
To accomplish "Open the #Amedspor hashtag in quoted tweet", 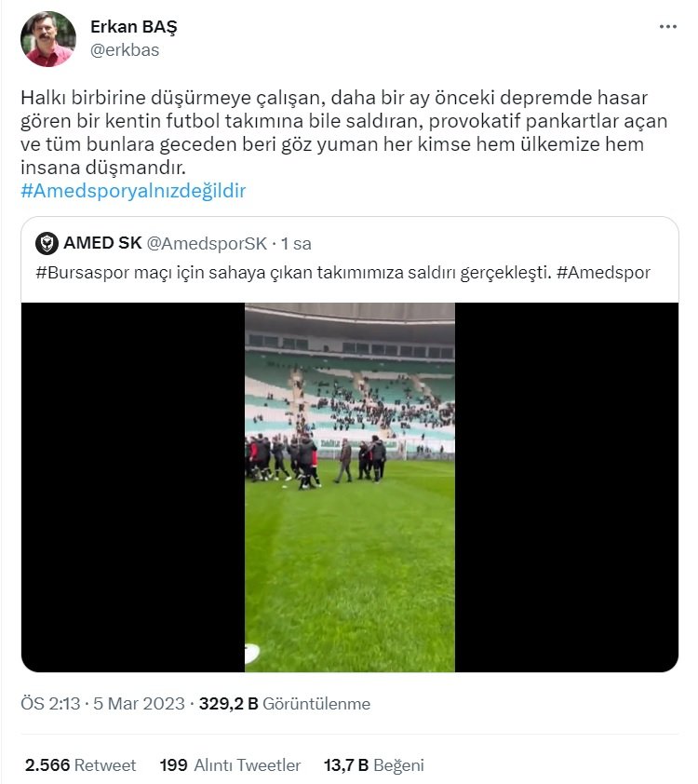I will point(603,273).
